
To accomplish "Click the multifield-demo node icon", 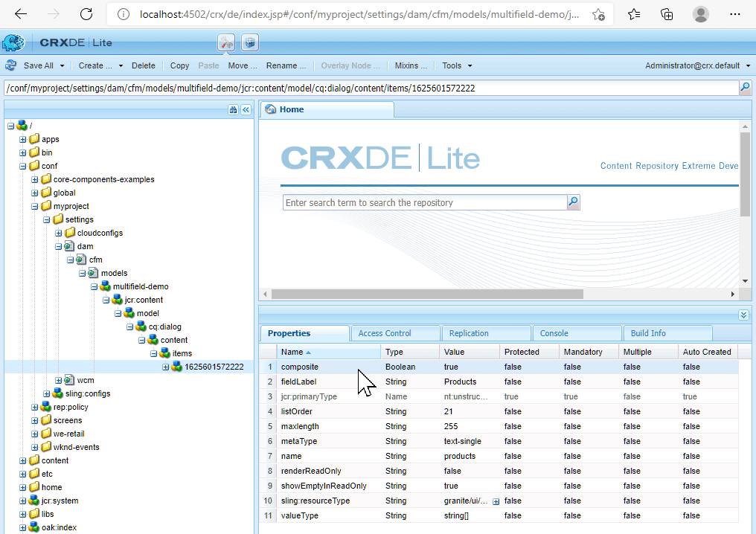I will point(105,286).
